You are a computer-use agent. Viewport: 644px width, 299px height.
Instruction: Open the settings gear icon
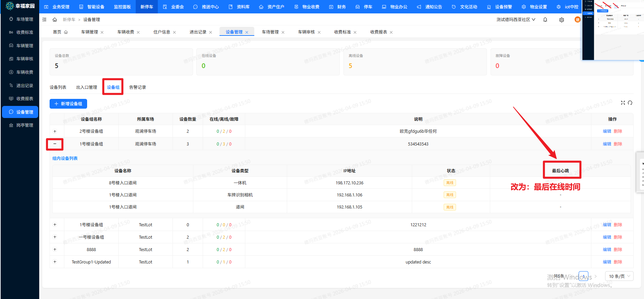(562, 20)
